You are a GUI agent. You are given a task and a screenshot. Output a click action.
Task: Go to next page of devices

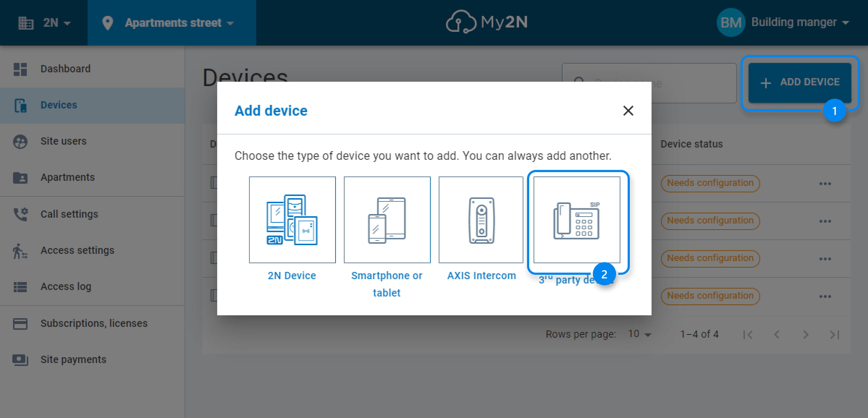806,335
